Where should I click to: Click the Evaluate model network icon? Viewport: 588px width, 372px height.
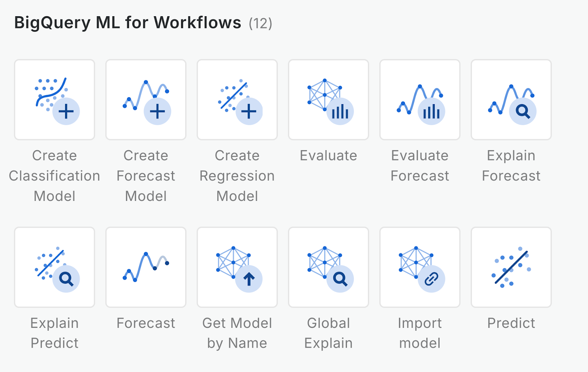point(328,99)
